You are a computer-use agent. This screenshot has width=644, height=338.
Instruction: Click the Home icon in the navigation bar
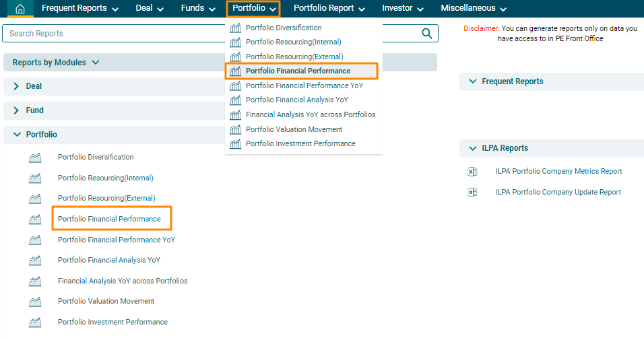tap(20, 9)
